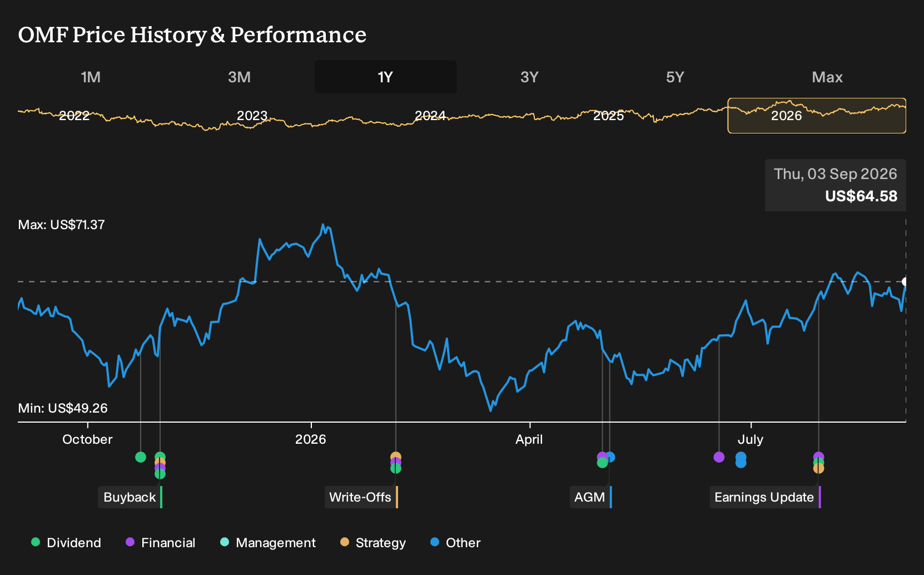Click the lone green dividend marker in October
924x575 pixels.
click(141, 457)
